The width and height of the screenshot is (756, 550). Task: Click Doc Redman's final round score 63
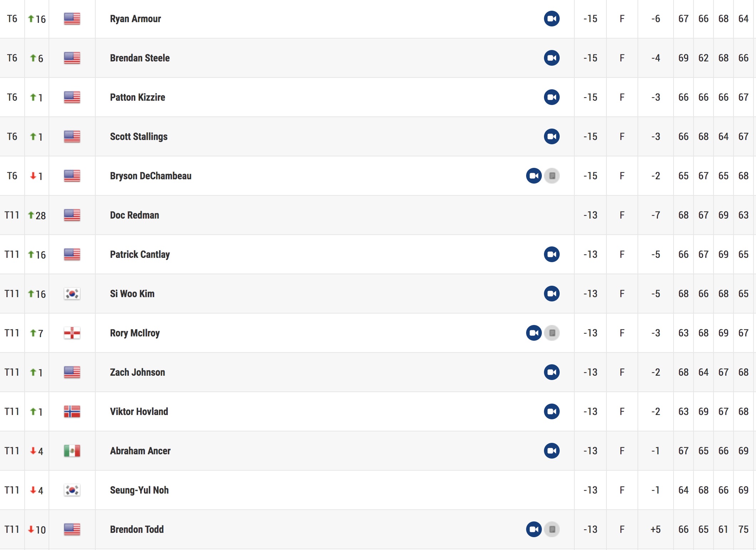pyautogui.click(x=744, y=215)
